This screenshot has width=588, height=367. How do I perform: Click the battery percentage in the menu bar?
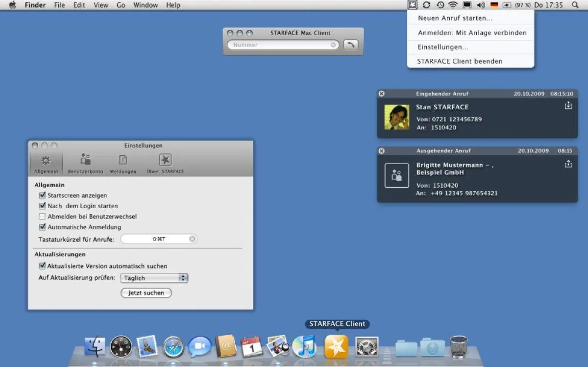[523, 5]
